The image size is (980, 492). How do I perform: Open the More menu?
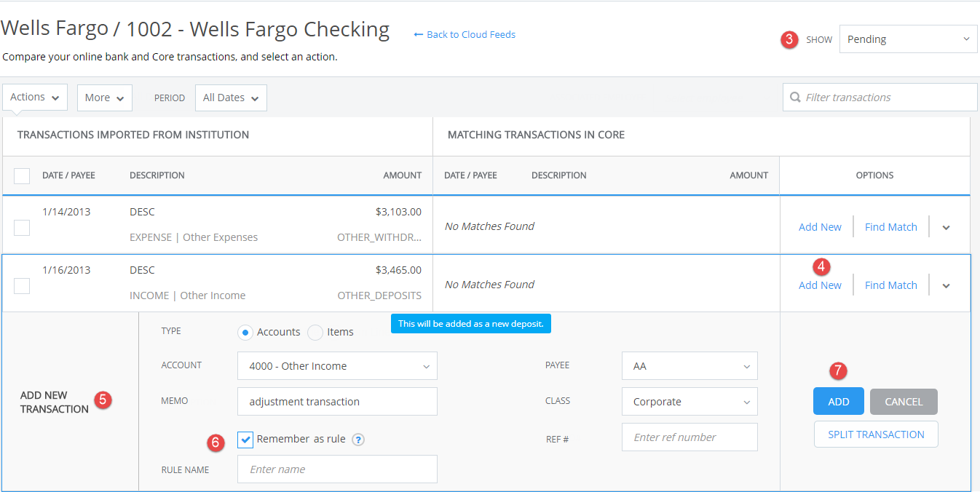click(x=104, y=97)
